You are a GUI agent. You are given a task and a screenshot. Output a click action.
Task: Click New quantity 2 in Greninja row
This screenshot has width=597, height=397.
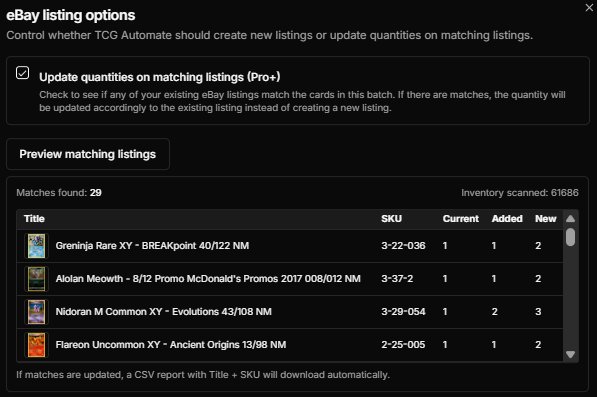point(538,246)
